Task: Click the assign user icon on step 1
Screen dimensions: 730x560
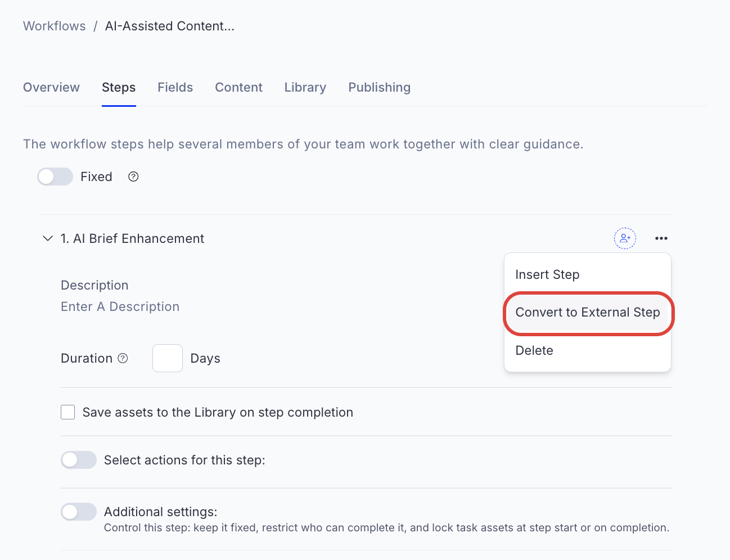Action: pyautogui.click(x=625, y=238)
